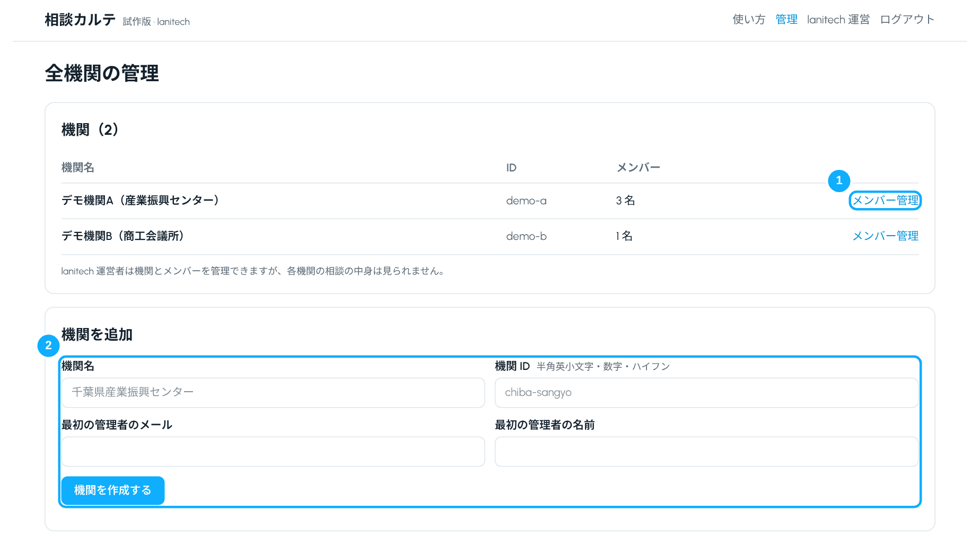Click the ID column header
The height and width of the screenshot is (544, 980).
pos(511,168)
